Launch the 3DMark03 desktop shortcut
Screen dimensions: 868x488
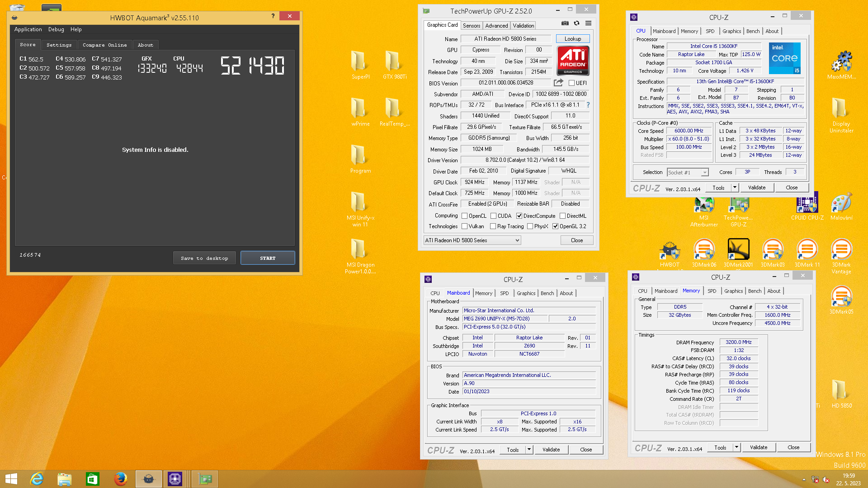773,254
